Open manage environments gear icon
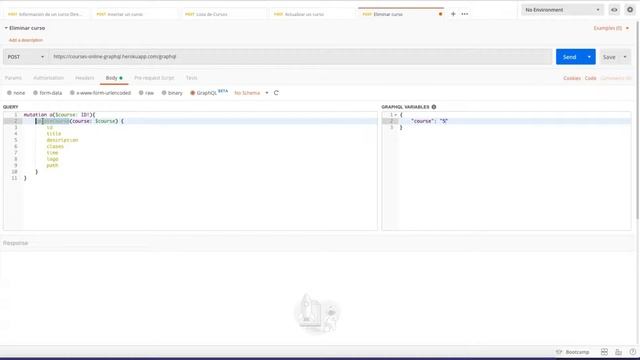 630,10
